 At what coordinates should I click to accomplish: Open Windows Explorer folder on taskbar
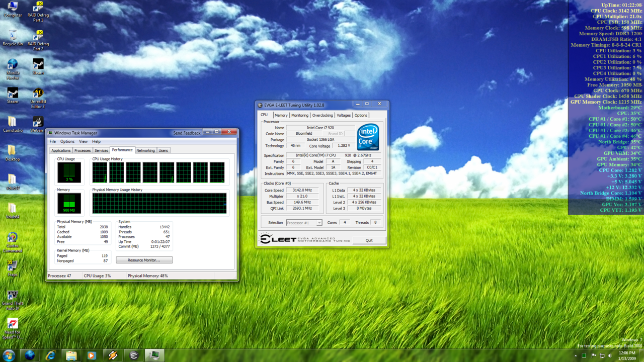pyautogui.click(x=71, y=355)
